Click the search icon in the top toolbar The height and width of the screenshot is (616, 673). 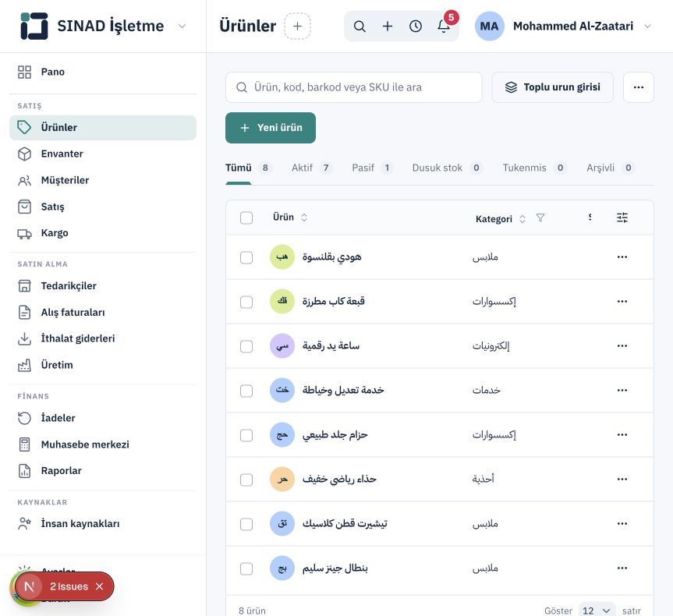tap(360, 27)
